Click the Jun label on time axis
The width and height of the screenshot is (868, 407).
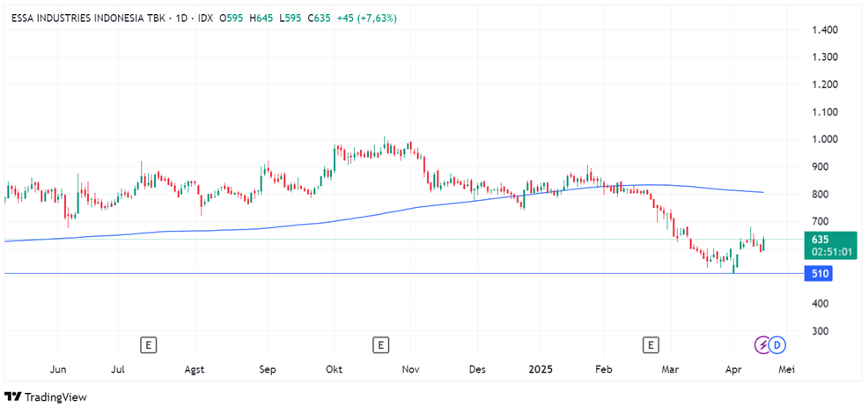(x=58, y=369)
